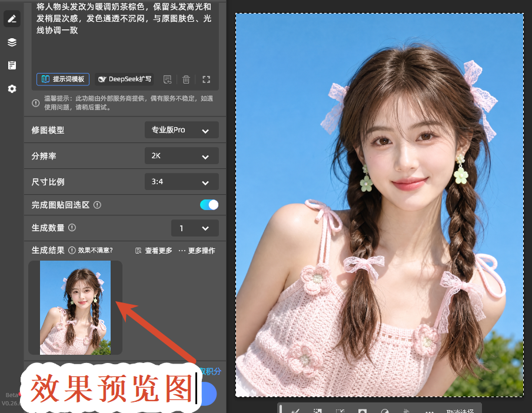Click inside the prompt text area
Image resolution: width=532 pixels, height=413 pixels.
pos(125,37)
